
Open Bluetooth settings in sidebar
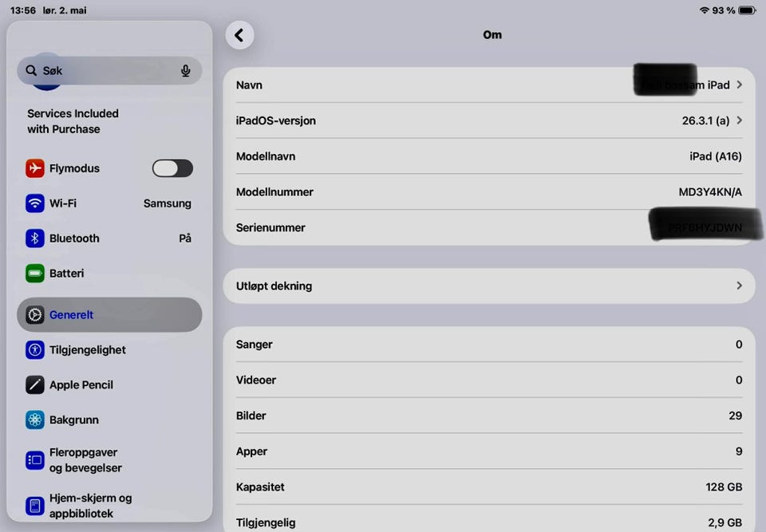(109, 238)
